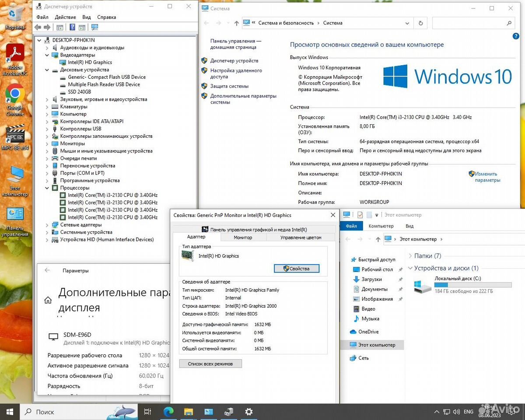The image size is (525, 420).
Task: Select the Панель управления desktop icon
Action: point(15,221)
